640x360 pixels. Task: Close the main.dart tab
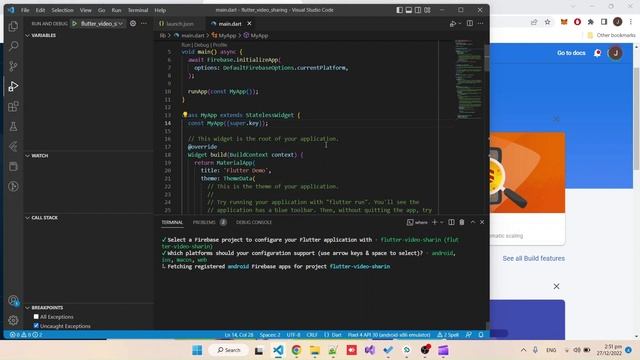click(249, 24)
